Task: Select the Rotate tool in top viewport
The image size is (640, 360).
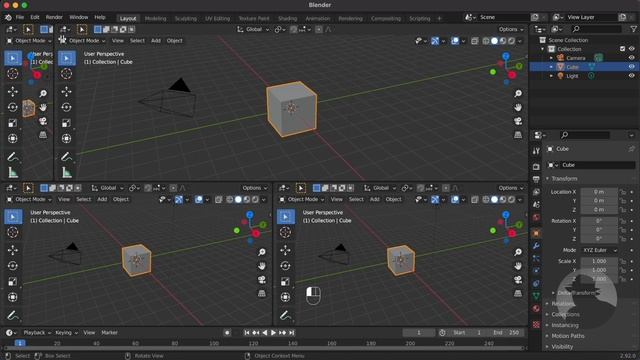Action: click(x=67, y=107)
